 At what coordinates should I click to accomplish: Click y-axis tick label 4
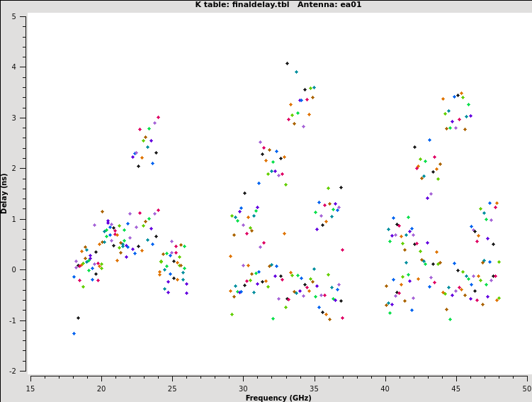click(x=23, y=67)
